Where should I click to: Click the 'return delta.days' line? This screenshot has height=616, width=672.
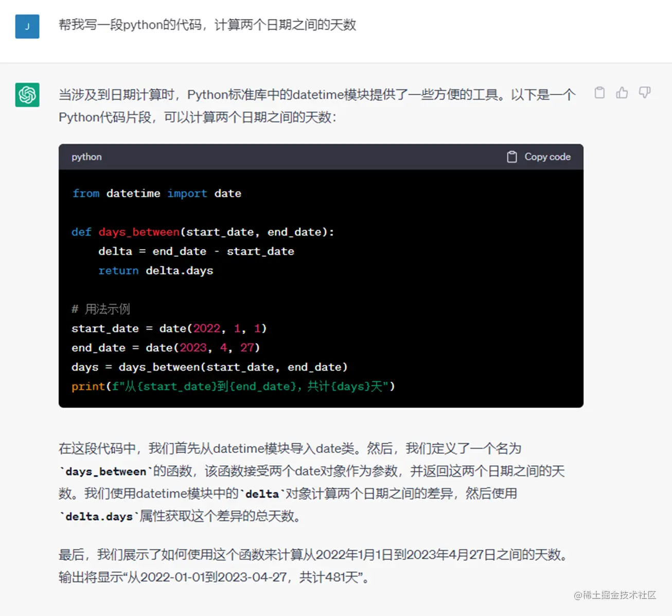155,271
